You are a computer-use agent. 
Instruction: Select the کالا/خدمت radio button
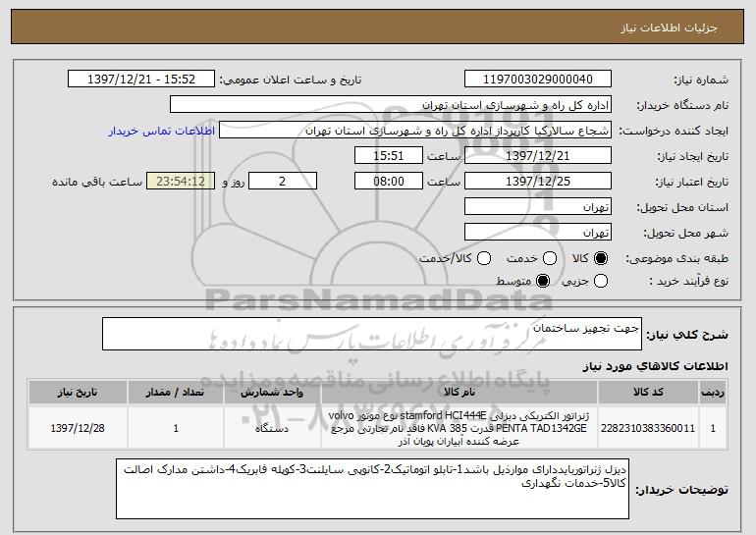click(x=484, y=258)
